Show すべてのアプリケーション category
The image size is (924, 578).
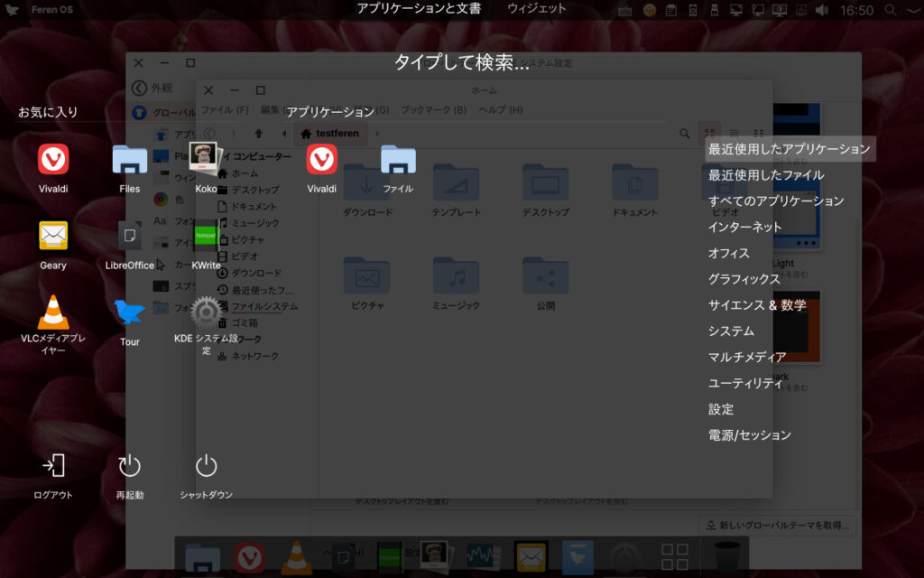click(x=776, y=201)
